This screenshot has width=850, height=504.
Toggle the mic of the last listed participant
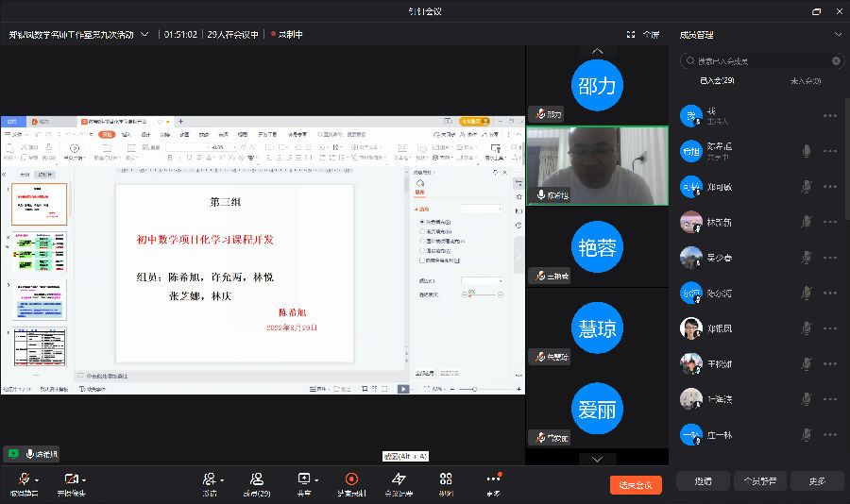[x=806, y=435]
